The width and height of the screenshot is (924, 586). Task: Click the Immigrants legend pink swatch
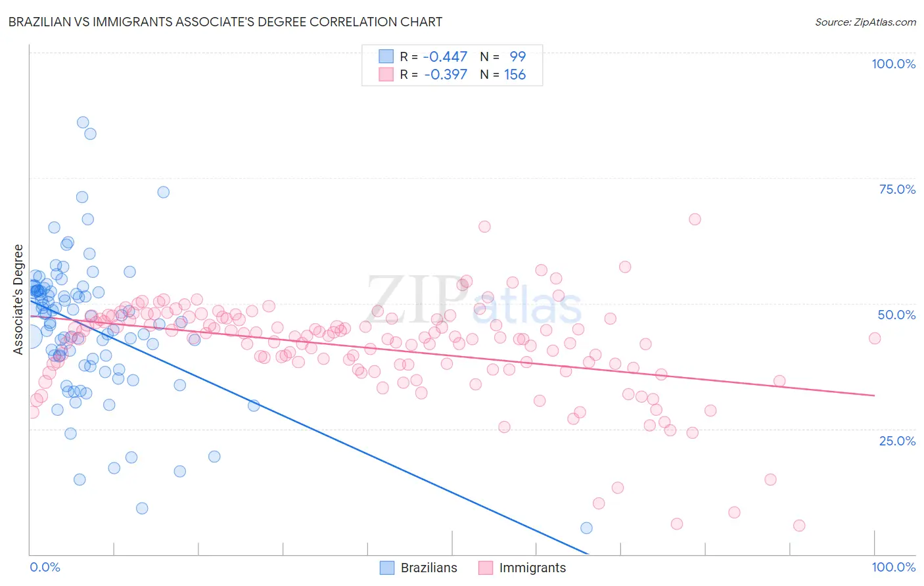point(486,568)
